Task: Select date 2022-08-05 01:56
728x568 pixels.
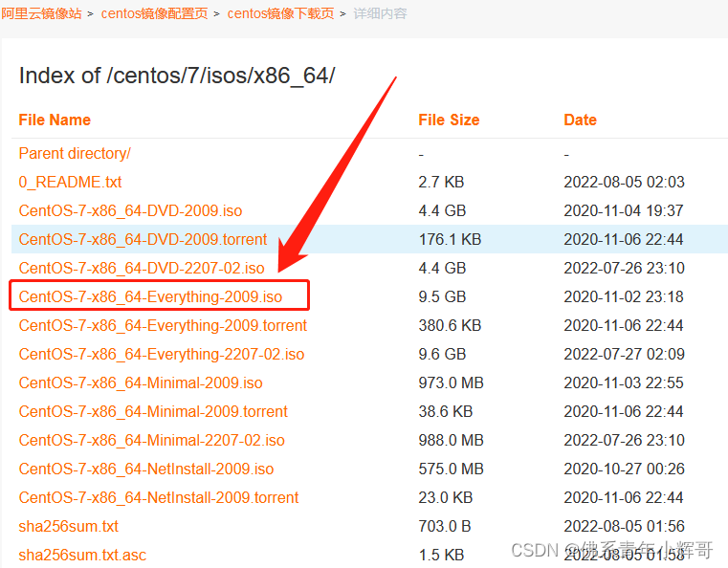Action: pos(624,527)
